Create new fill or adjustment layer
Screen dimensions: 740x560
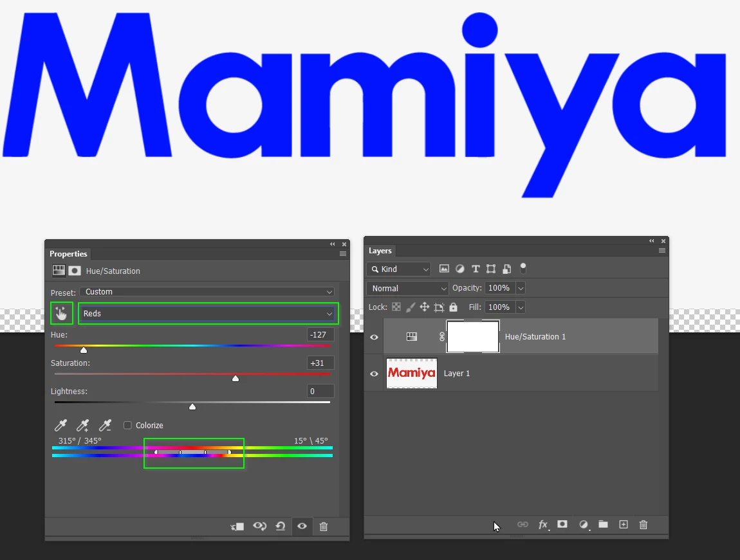click(584, 525)
